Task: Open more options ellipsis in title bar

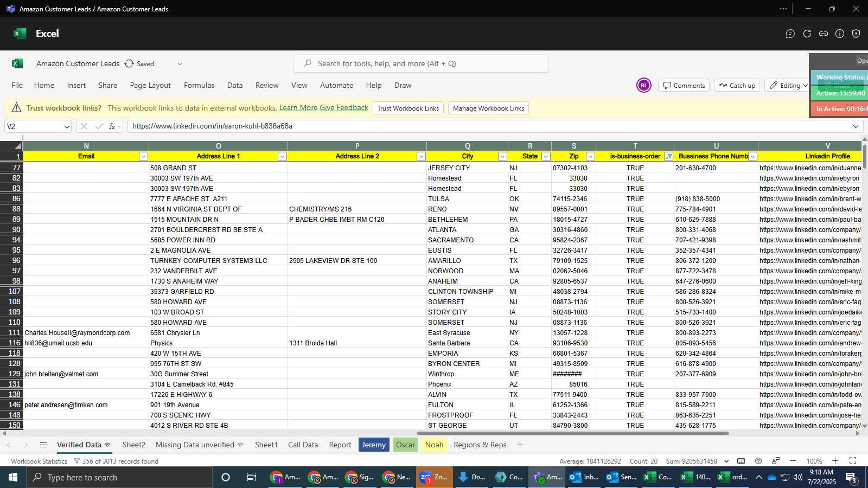Action: coord(783,9)
